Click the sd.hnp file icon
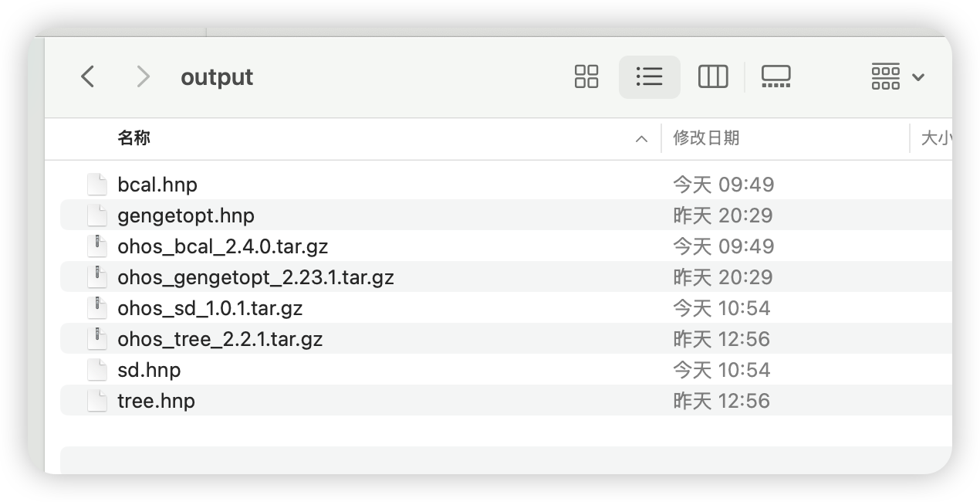The height and width of the screenshot is (502, 980). pos(96,369)
